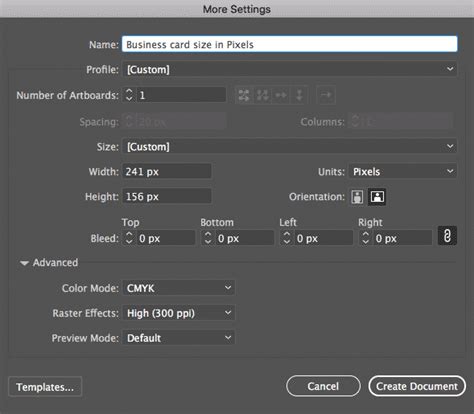The height and width of the screenshot is (414, 474).
Task: Open the Preview Mode dropdown
Action: (x=179, y=338)
